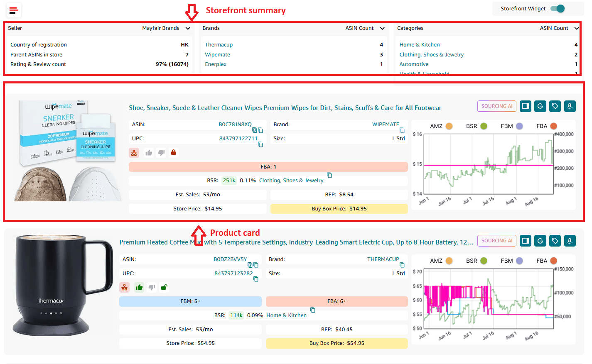Open SOURCING AI for the sneaker wipes
The image size is (592, 364).
tap(497, 106)
